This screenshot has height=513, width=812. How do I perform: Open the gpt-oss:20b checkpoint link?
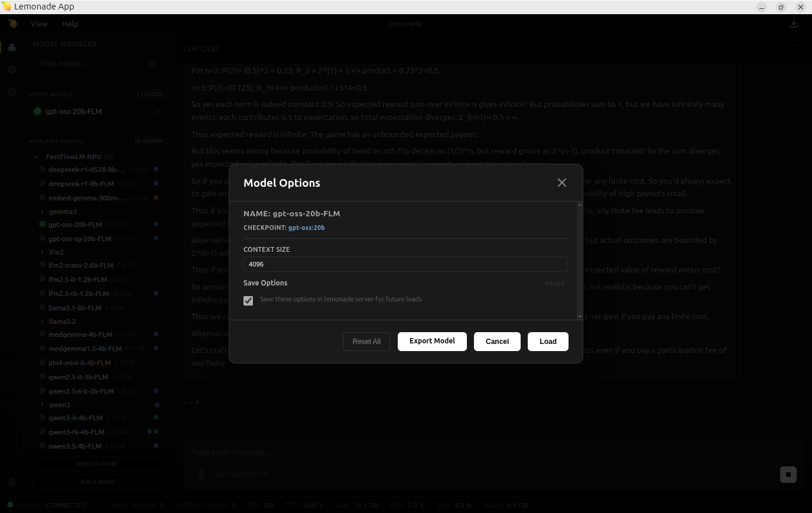[307, 228]
